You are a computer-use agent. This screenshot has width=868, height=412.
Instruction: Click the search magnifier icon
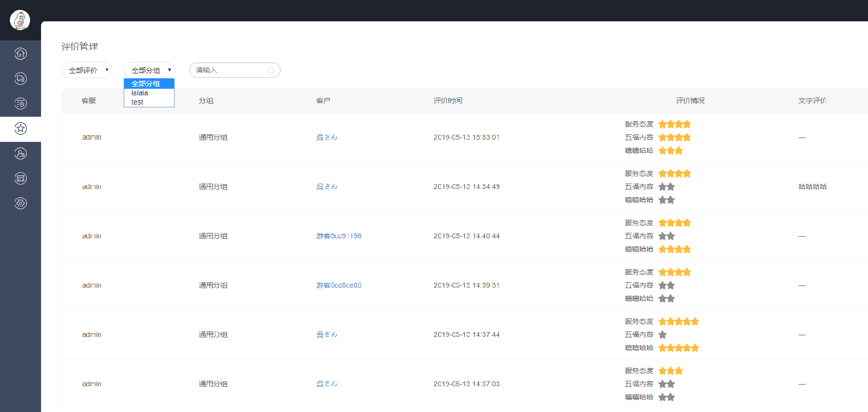point(271,70)
